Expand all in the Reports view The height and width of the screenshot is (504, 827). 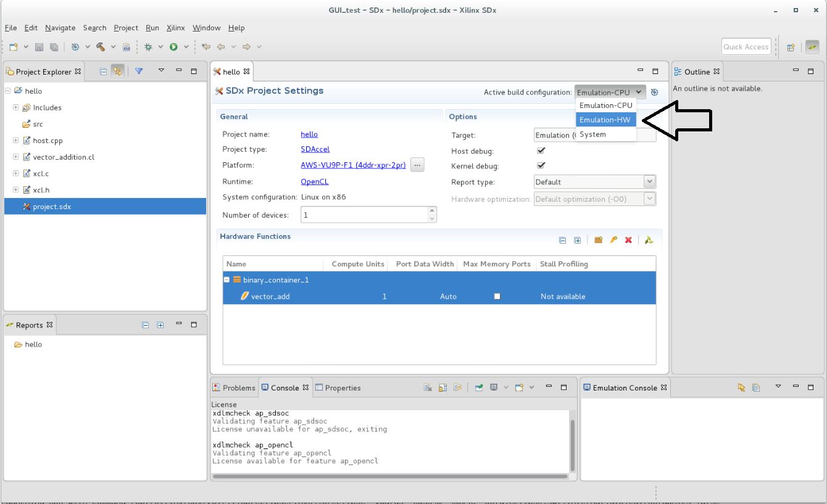point(160,324)
